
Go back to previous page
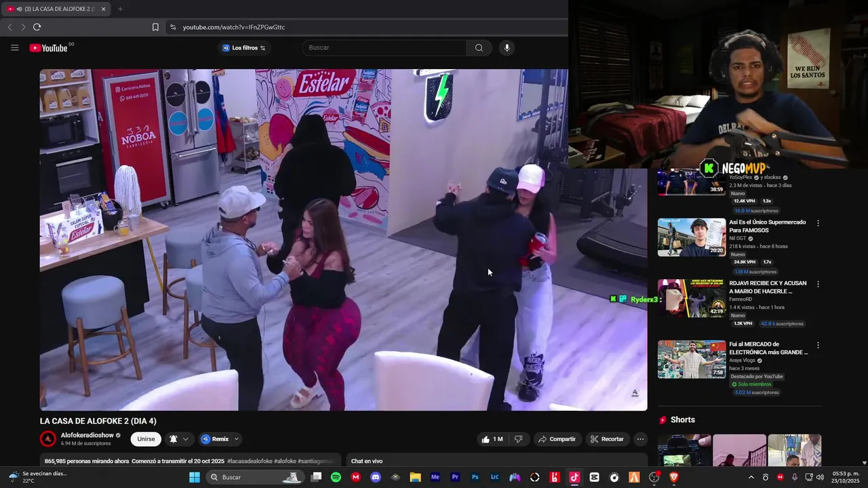[x=9, y=27]
